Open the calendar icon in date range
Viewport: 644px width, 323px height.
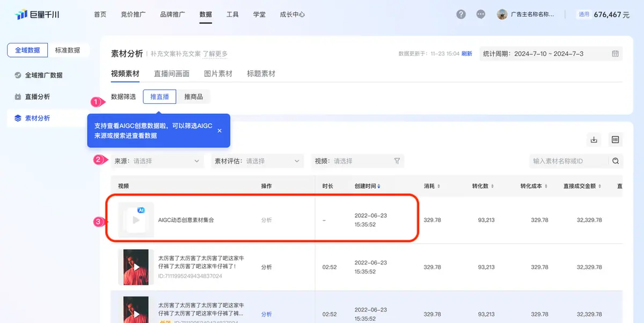616,54
